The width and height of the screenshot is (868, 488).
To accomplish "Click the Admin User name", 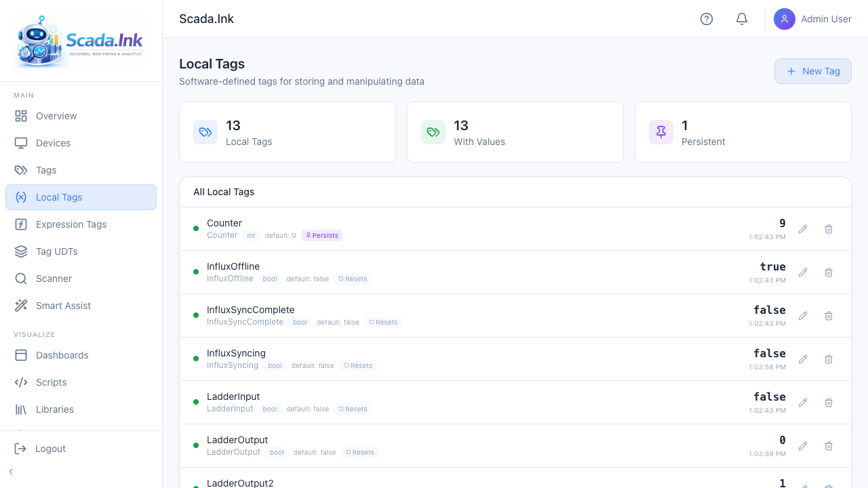I will click(826, 19).
